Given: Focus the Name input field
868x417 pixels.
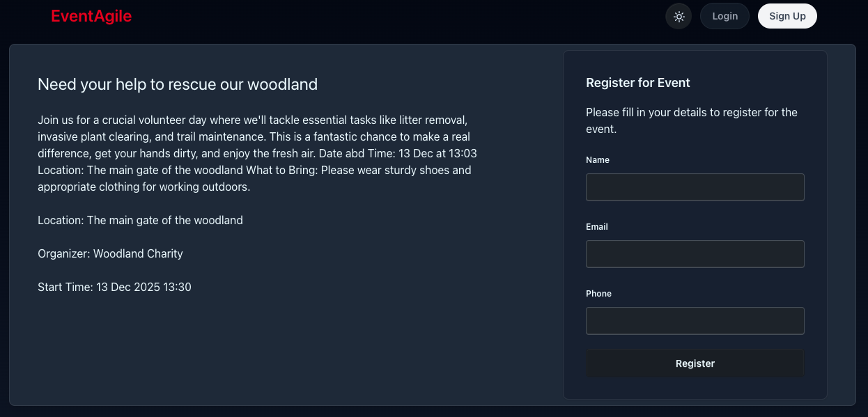Looking at the screenshot, I should pyautogui.click(x=695, y=187).
